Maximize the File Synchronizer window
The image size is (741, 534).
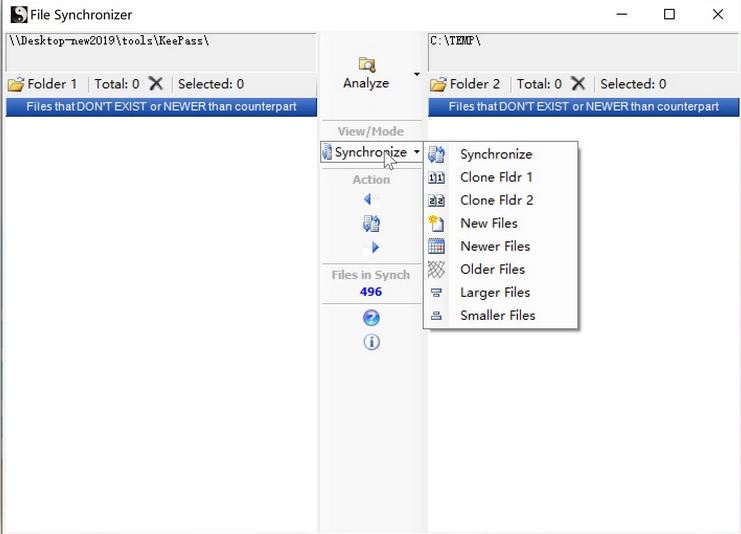(x=669, y=15)
